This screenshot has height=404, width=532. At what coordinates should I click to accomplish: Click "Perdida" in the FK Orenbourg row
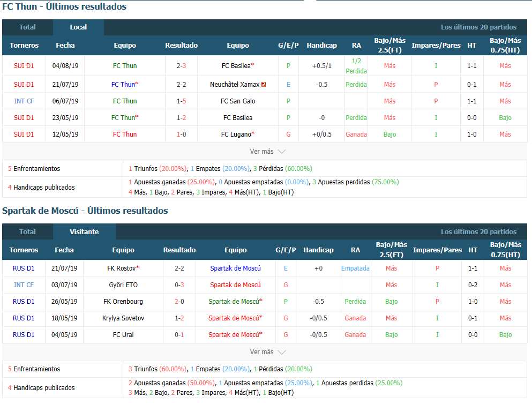[x=355, y=302]
